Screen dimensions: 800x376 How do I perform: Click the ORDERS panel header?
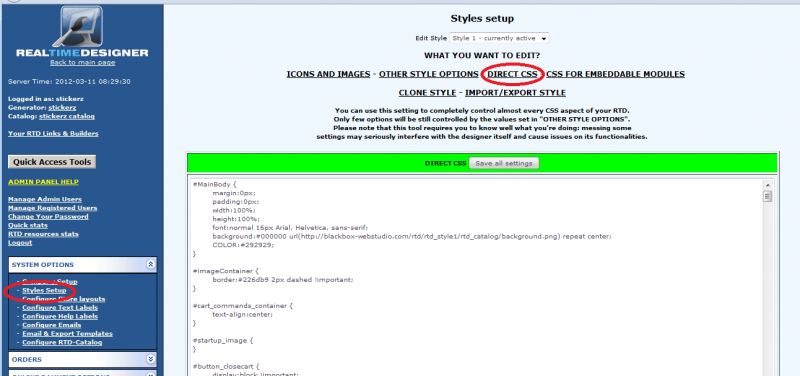point(83,360)
